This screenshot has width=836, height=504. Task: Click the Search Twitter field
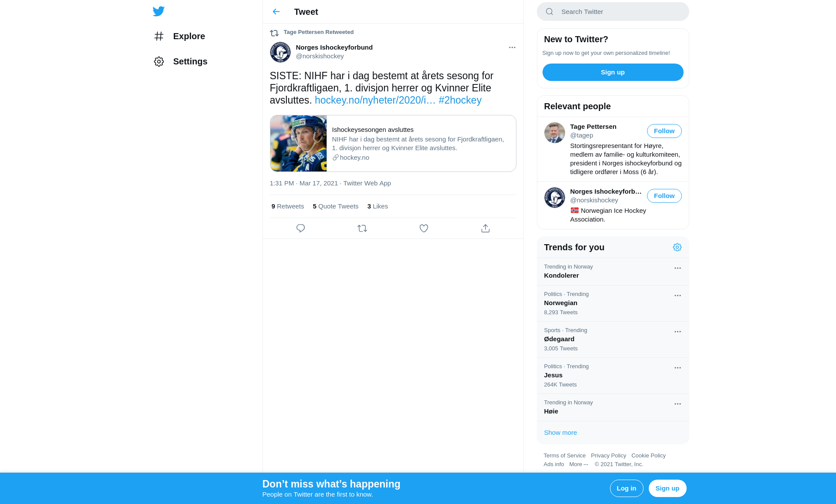click(x=613, y=12)
